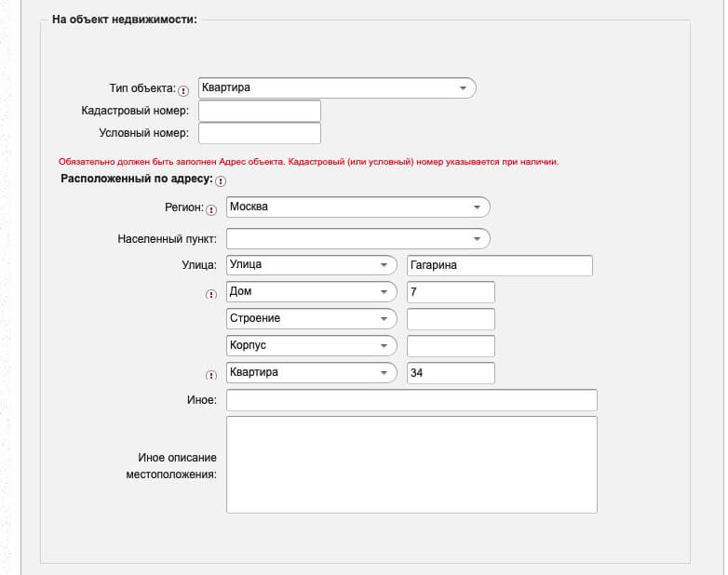Open the Населенный пункт dropdown
The height and width of the screenshot is (575, 728).
point(357,238)
